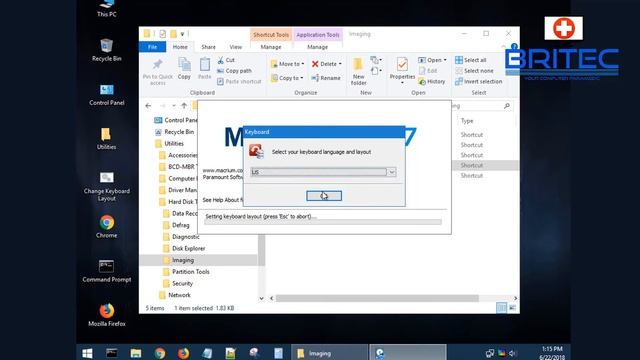Select Network folder in tree
Viewport: 640px width, 360px height.
click(x=179, y=295)
